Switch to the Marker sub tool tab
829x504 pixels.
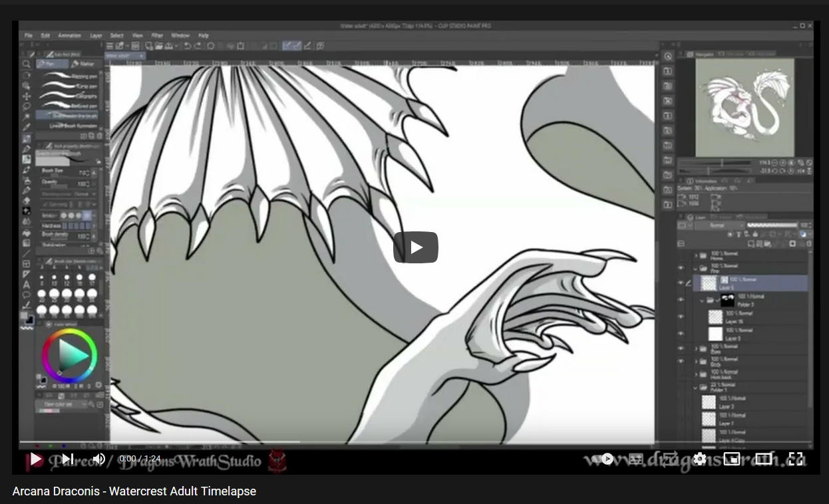click(84, 64)
